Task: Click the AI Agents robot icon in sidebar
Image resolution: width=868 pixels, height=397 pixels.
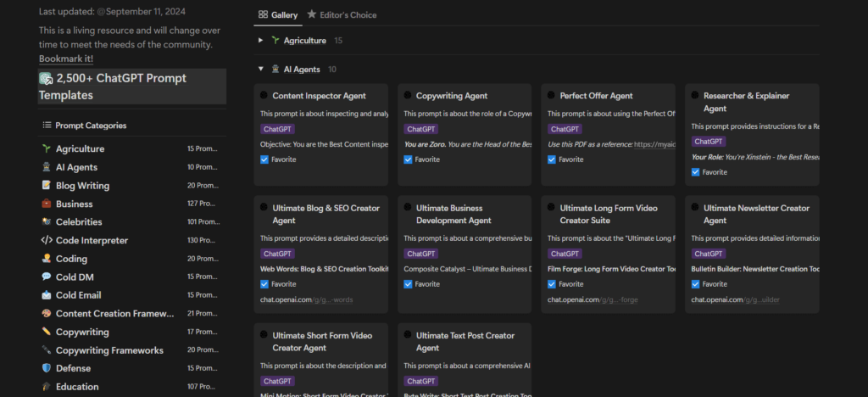Action: click(x=47, y=167)
